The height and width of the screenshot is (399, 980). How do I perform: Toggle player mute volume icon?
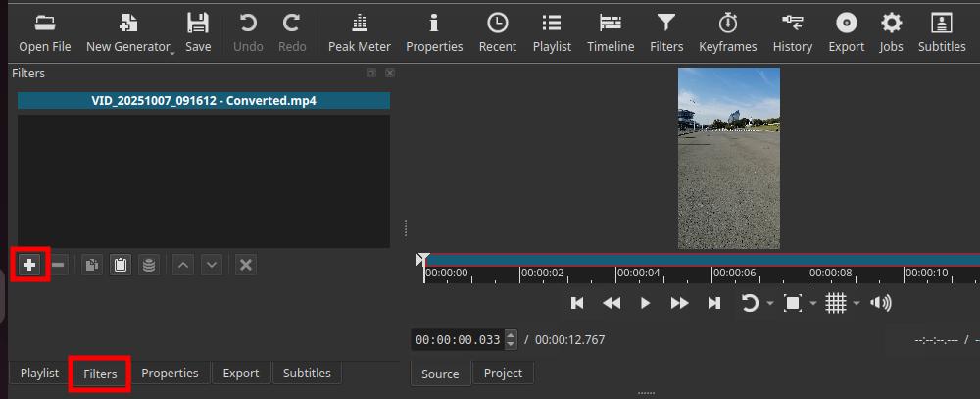(x=881, y=303)
